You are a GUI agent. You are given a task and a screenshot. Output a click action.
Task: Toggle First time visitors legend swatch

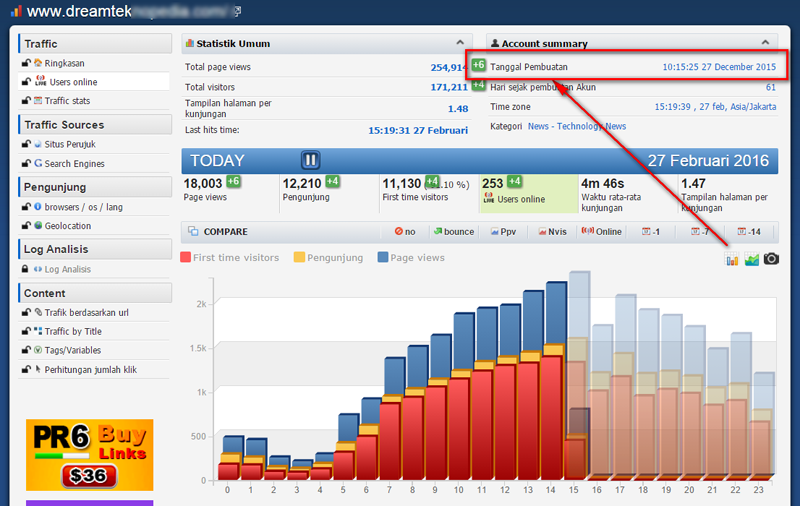(x=186, y=258)
